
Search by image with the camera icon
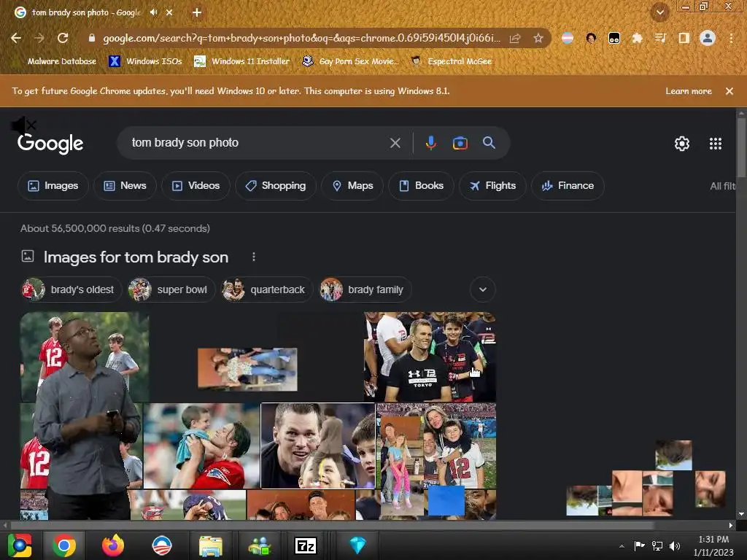[x=460, y=143]
